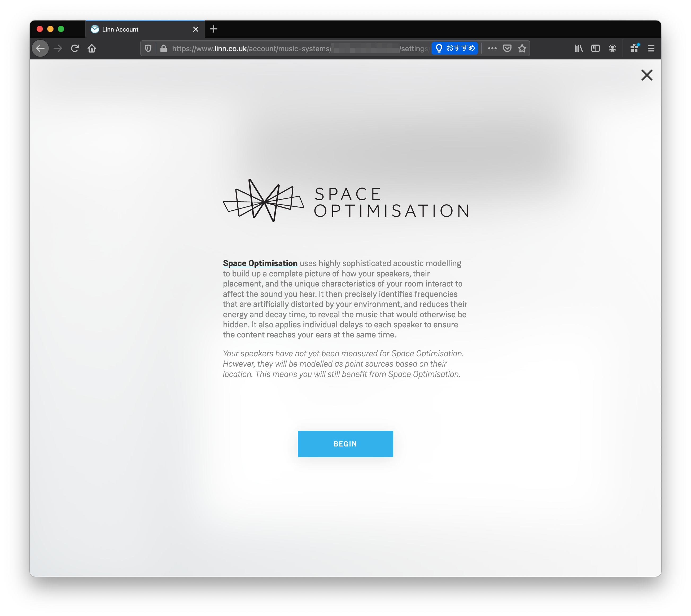Click the address bar URL
This screenshot has width=691, height=616.
[300, 48]
